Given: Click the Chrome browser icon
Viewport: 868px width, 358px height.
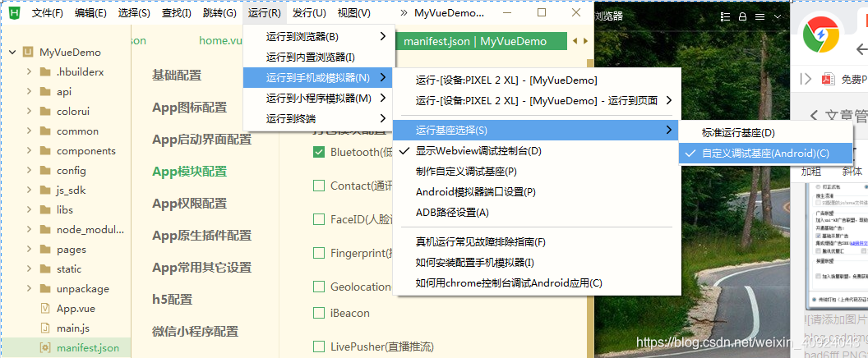Looking at the screenshot, I should coord(821,34).
